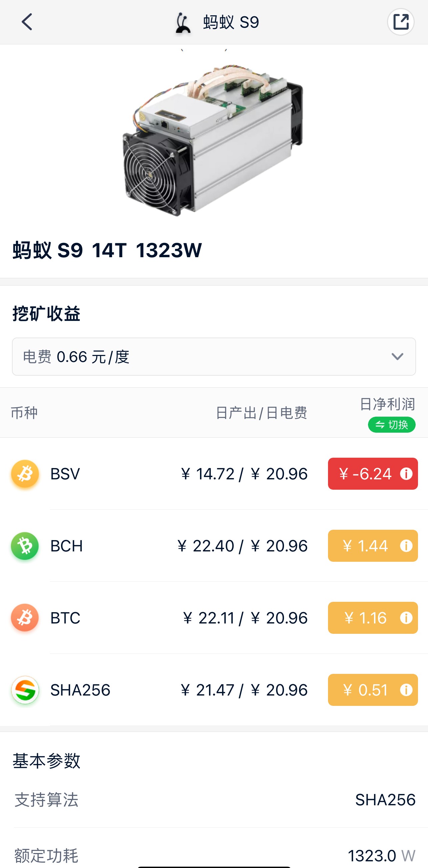Tap the Antminer logo in title bar
This screenshot has width=428, height=868.
pyautogui.click(x=183, y=23)
